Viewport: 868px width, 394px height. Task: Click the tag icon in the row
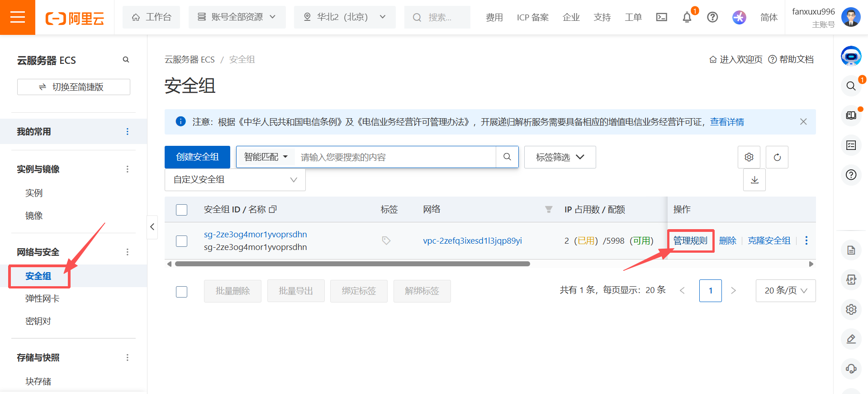pos(386,240)
